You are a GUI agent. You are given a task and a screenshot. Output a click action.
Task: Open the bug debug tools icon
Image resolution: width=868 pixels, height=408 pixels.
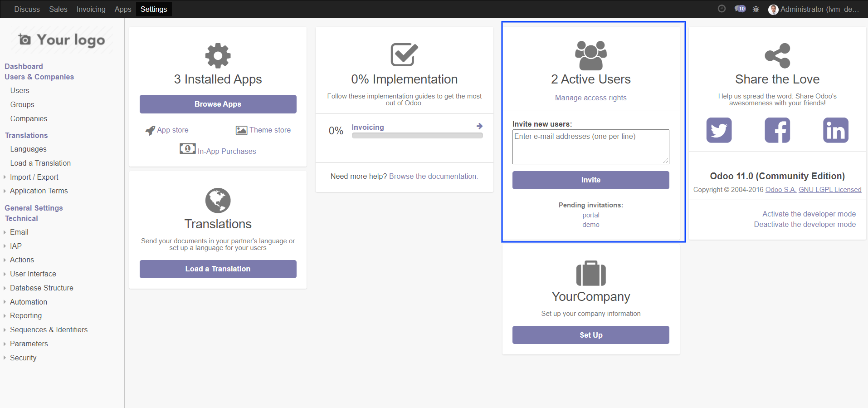point(756,9)
